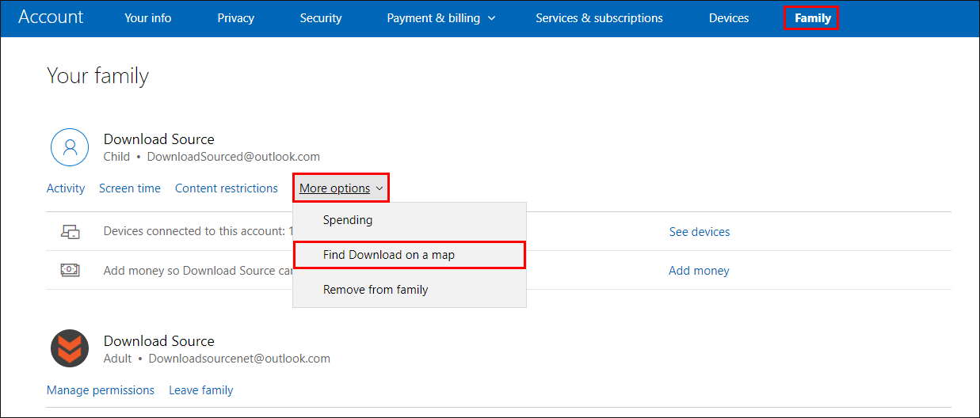Open the Your info tab
The image size is (980, 418).
147,18
